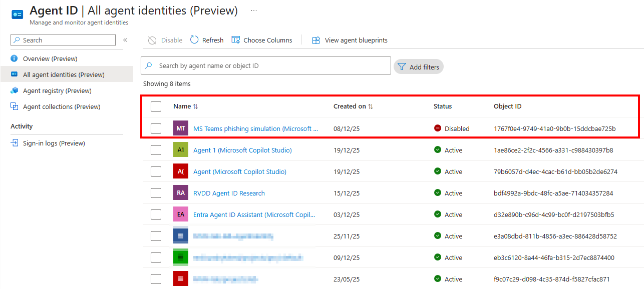Click the EA avatar icon
Image resolution: width=644 pixels, height=289 pixels.
tap(181, 214)
